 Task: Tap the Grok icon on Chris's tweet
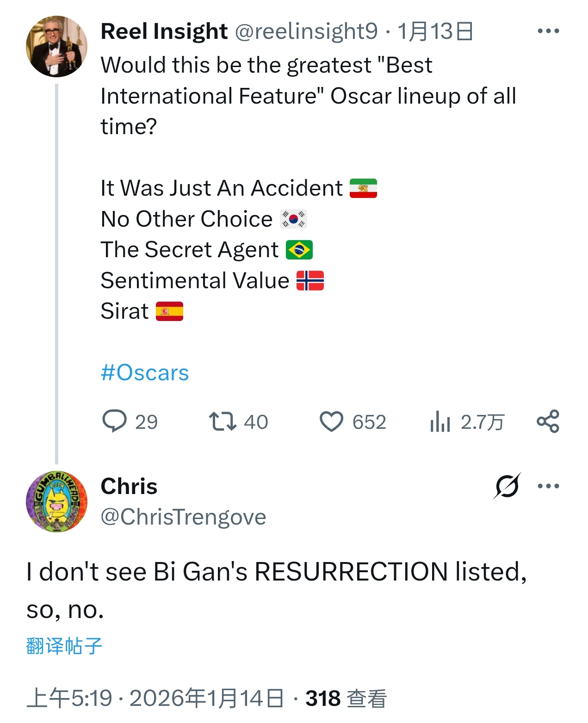click(507, 486)
